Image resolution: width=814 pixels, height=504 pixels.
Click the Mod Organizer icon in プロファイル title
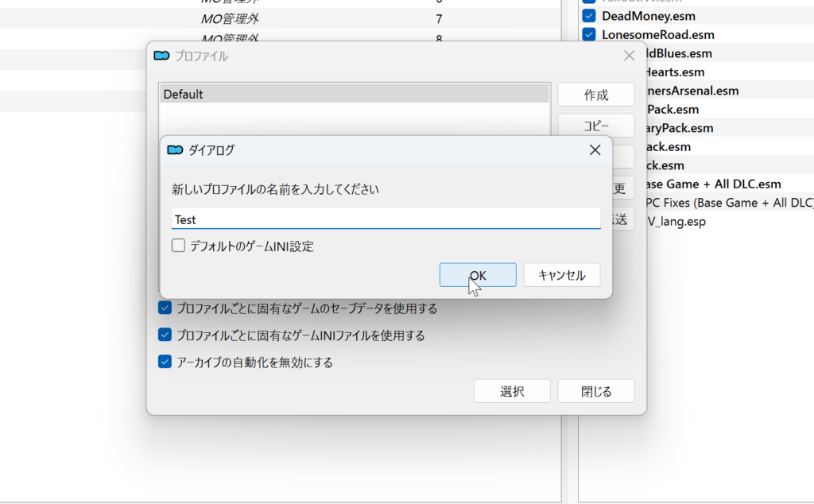(161, 56)
